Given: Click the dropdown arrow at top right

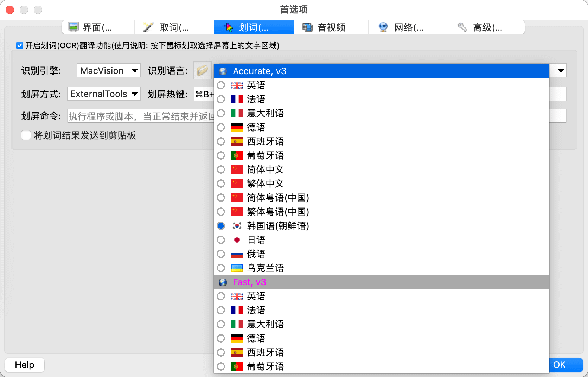Looking at the screenshot, I should point(561,70).
